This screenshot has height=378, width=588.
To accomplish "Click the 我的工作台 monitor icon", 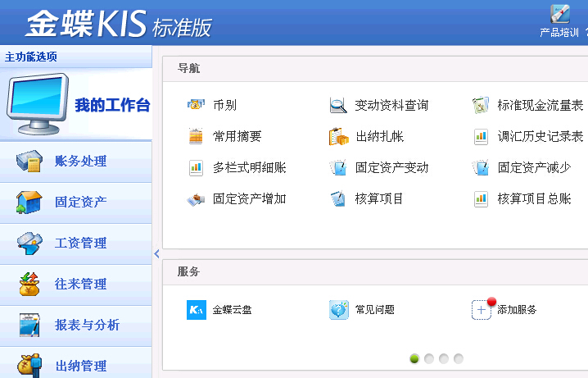I will click(x=38, y=104).
